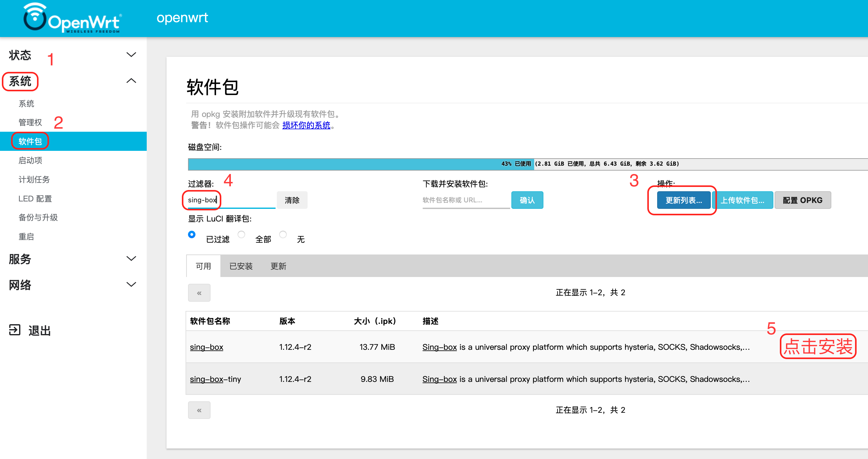
Task: Select the 全部 radio button
Action: coord(241,234)
